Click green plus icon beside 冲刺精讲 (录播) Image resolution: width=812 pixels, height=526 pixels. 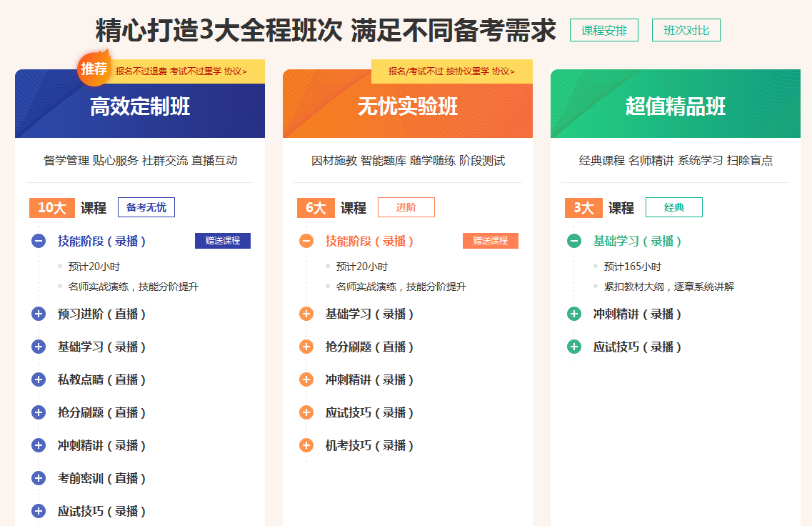[574, 314]
